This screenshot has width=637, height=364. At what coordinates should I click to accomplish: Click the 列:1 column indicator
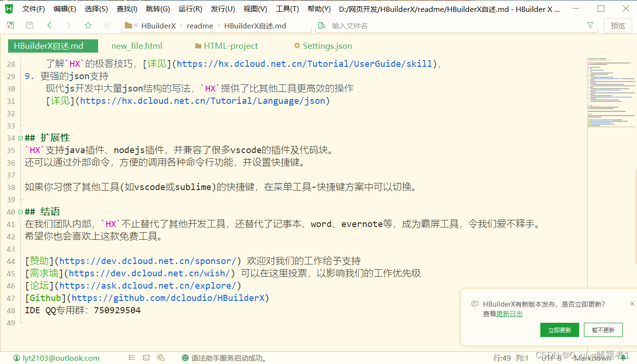tap(522, 358)
